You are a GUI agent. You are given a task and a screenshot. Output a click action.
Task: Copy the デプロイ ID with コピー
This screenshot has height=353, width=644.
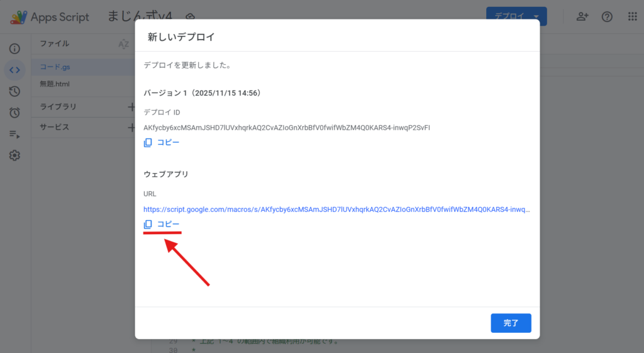coord(162,143)
